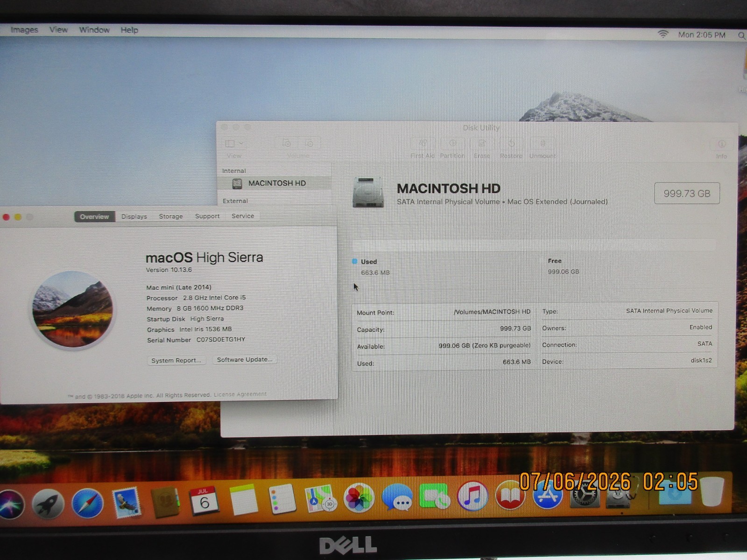
Task: Minimize the About This Mac window
Action: point(18,217)
